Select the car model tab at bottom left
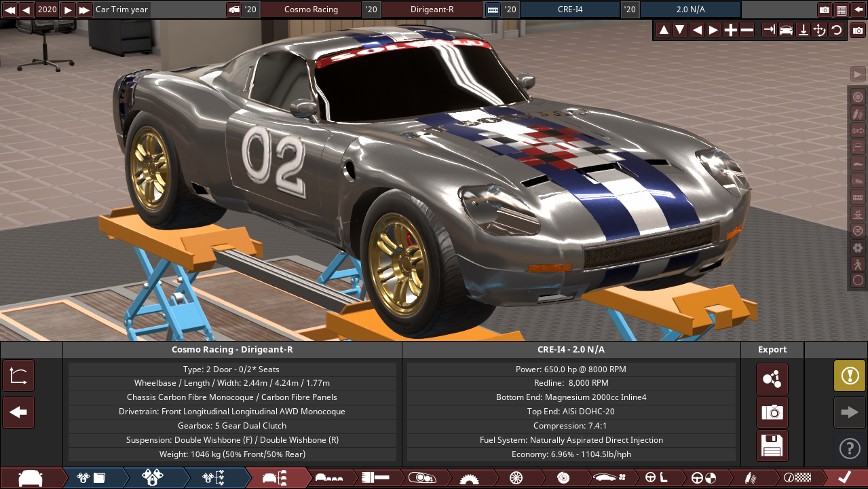The height and width of the screenshot is (489, 868). pyautogui.click(x=30, y=477)
